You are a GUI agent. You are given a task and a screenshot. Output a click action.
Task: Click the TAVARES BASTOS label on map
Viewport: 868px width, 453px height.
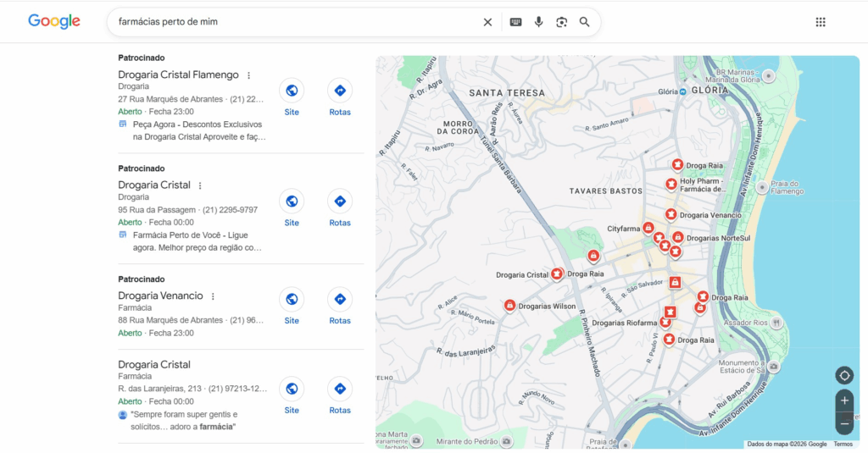[606, 191]
